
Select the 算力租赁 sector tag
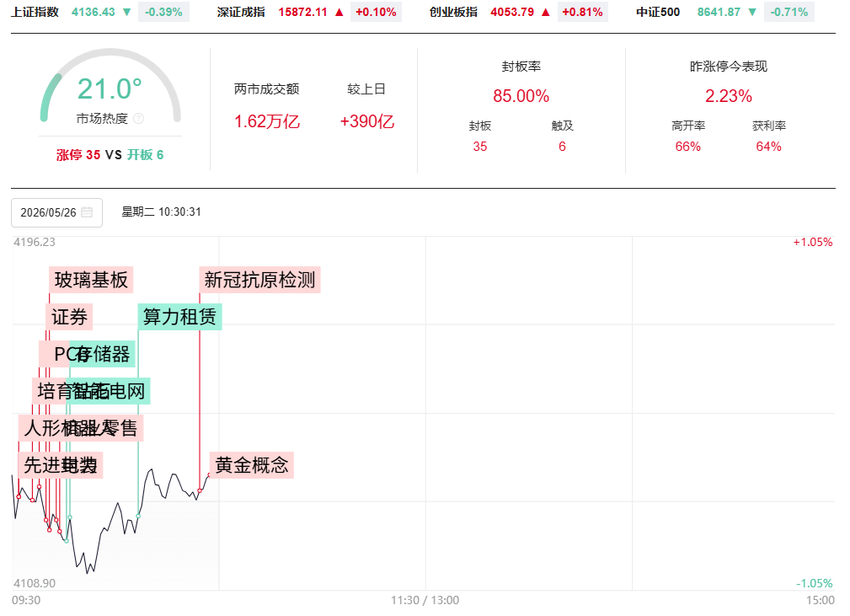(179, 317)
